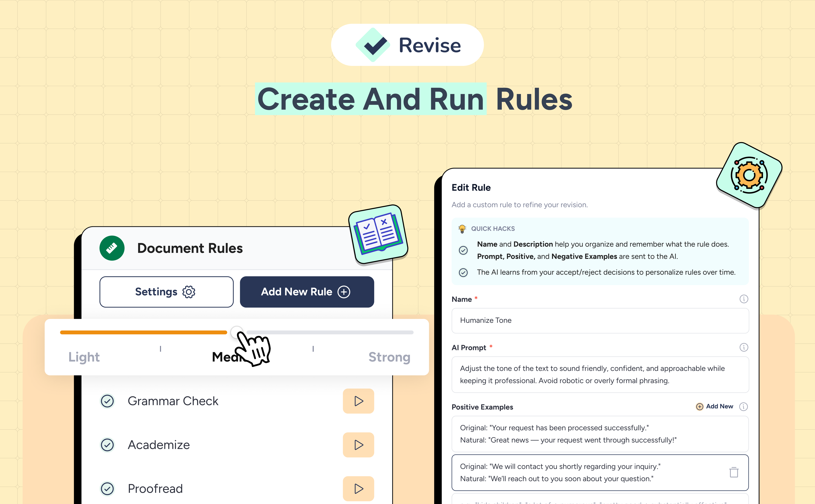The width and height of the screenshot is (815, 504).
Task: Click the open book sticker icon
Action: coord(378,234)
